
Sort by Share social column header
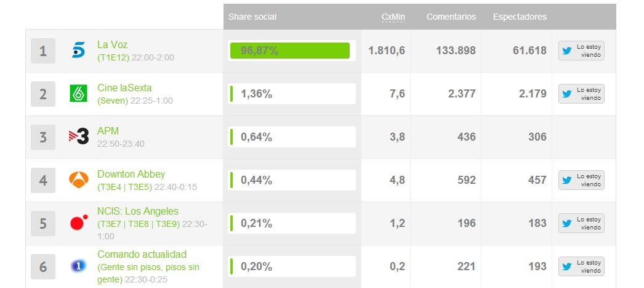tap(252, 17)
